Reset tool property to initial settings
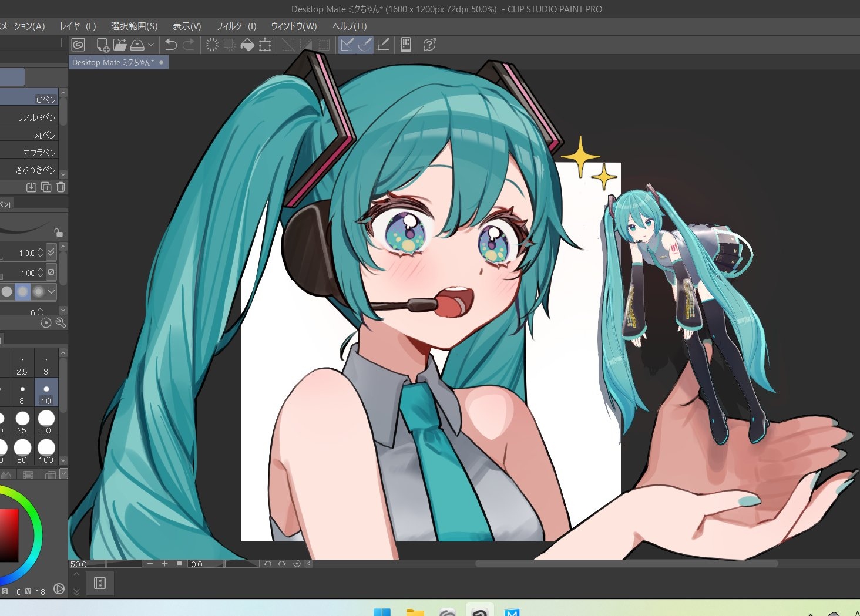The height and width of the screenshot is (616, 860). pyautogui.click(x=46, y=322)
